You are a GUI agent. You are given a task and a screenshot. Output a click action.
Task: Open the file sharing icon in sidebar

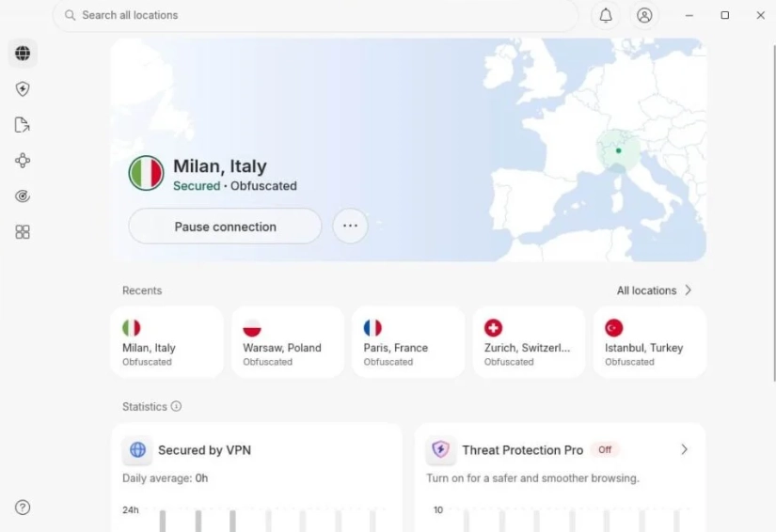23,125
